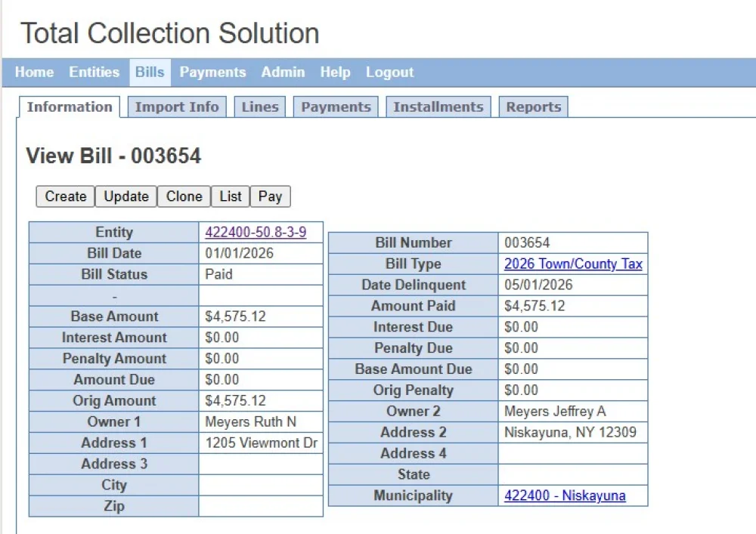The height and width of the screenshot is (534, 756).
Task: Click the Bill Date value 01/01/2026
Action: pos(239,253)
